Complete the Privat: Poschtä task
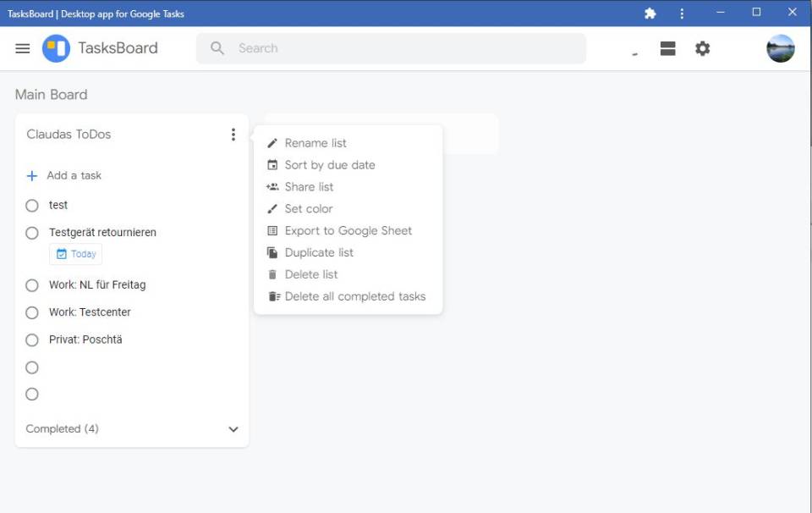 click(31, 339)
